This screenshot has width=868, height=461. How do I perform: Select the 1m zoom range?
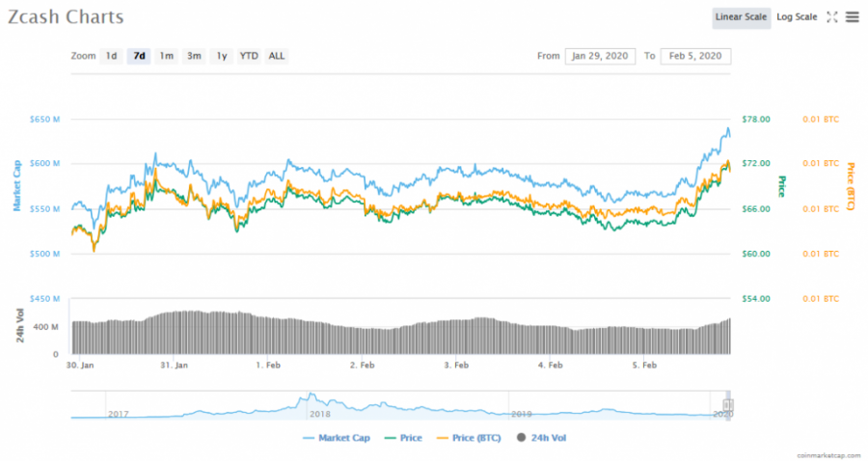pos(167,56)
